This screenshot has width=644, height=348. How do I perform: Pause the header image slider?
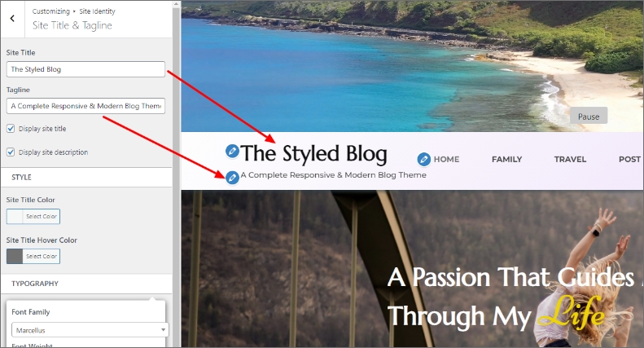[588, 117]
